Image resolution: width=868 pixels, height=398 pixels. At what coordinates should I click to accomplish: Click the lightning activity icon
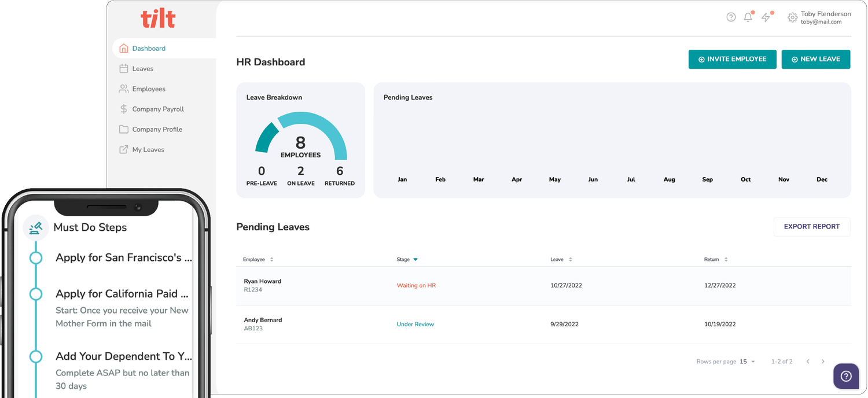(766, 17)
